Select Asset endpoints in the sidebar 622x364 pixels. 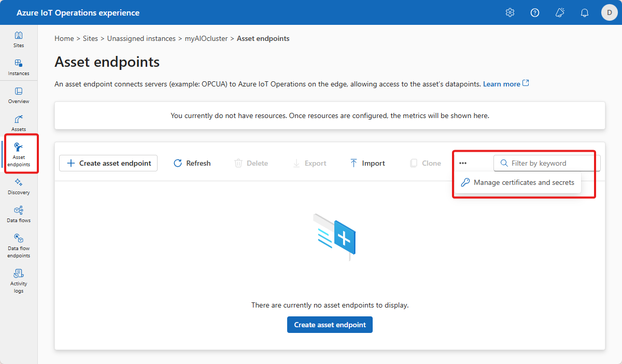click(19, 154)
